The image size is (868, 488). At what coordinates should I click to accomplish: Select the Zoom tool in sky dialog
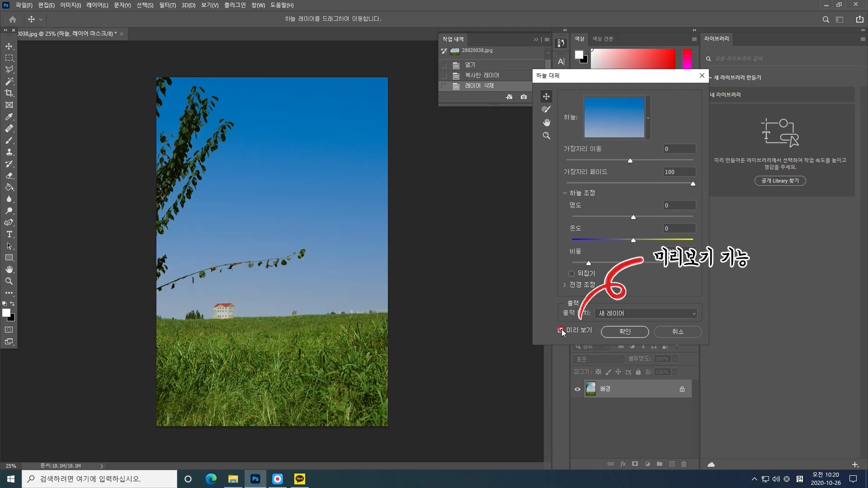point(546,136)
